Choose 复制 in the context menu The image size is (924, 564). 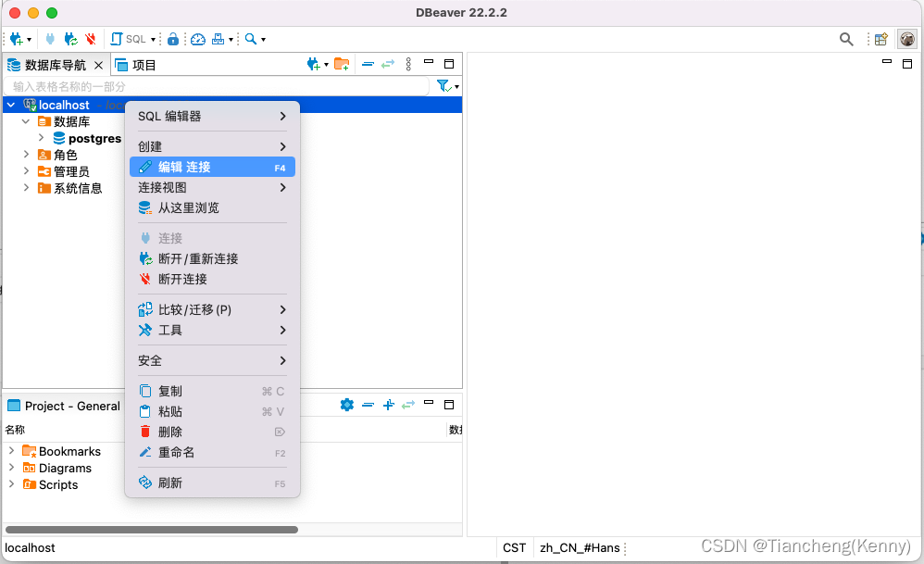(212, 392)
